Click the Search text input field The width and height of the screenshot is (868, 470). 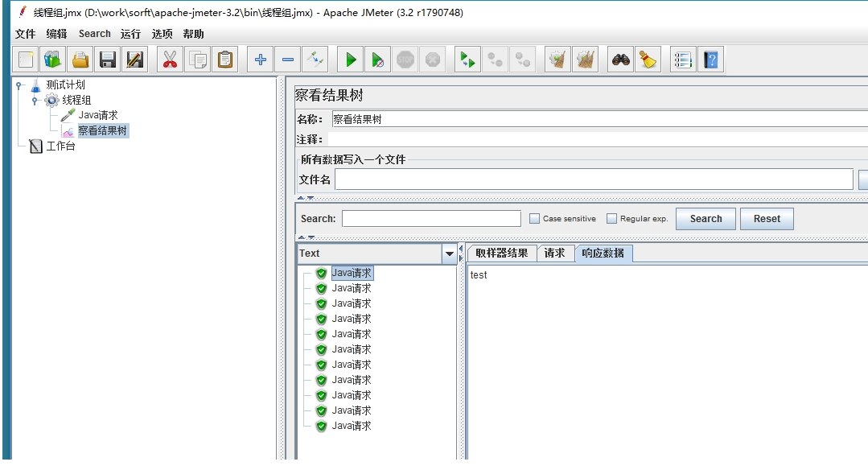tap(431, 219)
